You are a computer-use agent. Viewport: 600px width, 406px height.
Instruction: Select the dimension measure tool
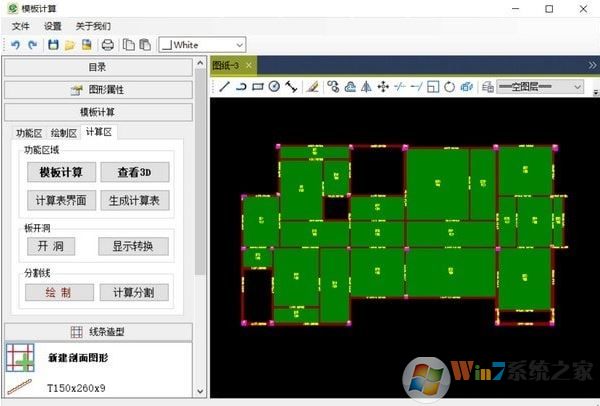pyautogui.click(x=291, y=87)
